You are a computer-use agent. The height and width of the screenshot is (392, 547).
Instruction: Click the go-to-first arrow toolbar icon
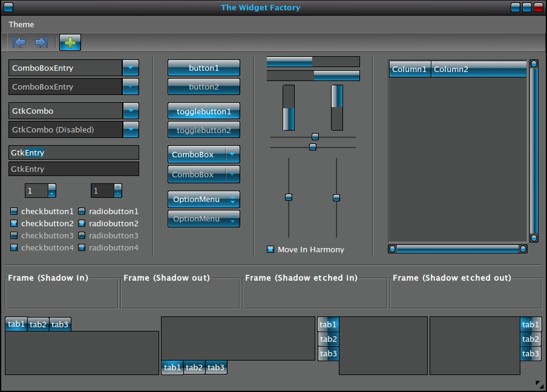pyautogui.click(x=19, y=42)
